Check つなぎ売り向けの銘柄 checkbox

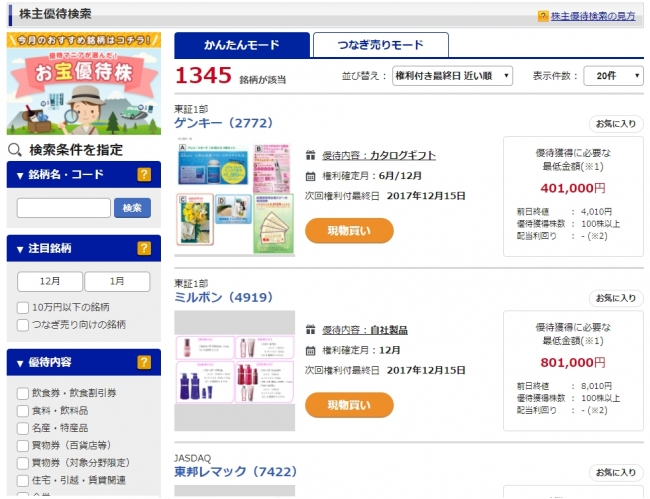click(22, 325)
